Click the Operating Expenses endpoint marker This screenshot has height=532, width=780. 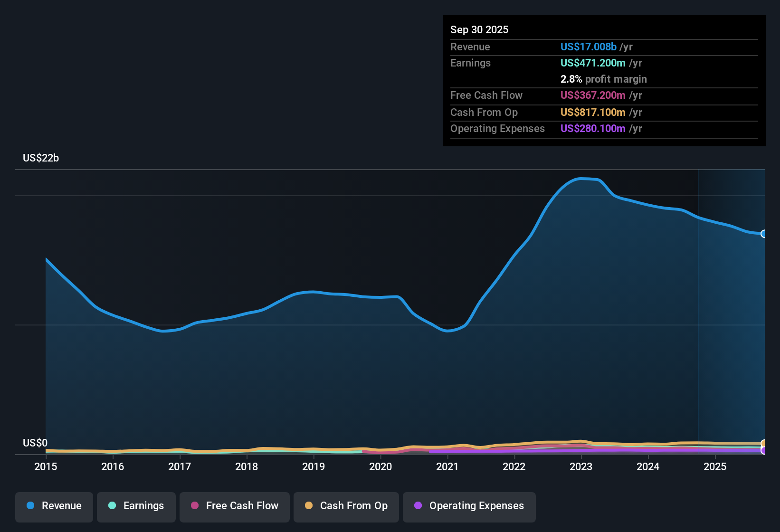coord(763,450)
